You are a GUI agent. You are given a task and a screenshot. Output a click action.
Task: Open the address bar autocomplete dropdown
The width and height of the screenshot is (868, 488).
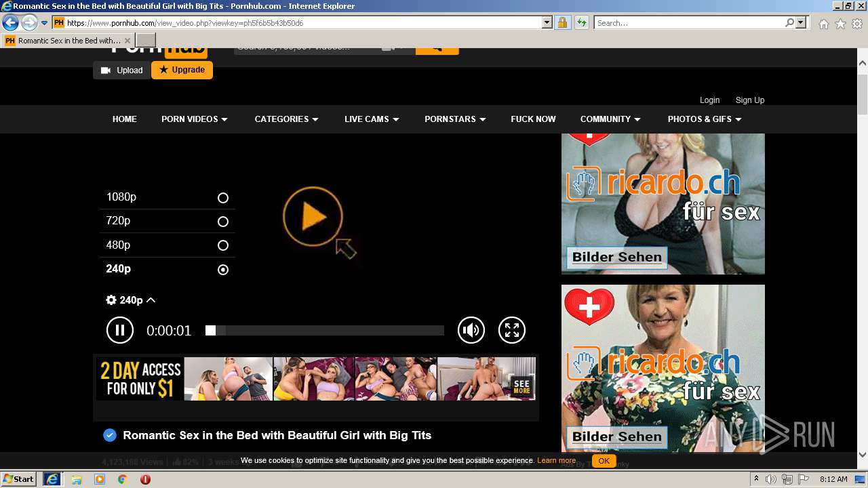click(x=547, y=23)
